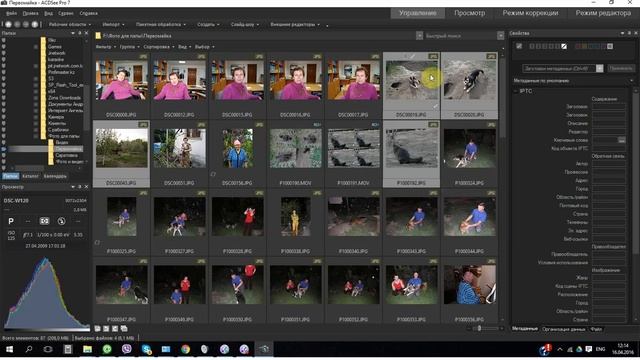640x360 pixels.
Task: Set rating 3 box in Свойства panel
Action: pyautogui.click(x=544, y=47)
